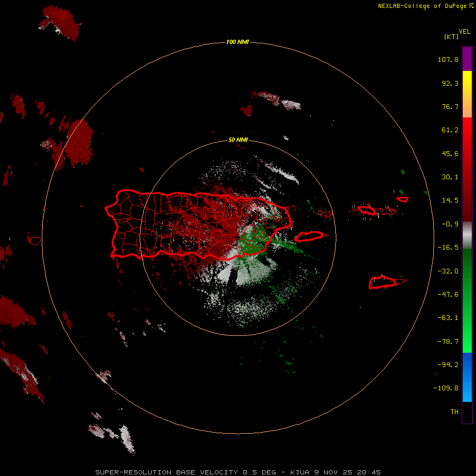The width and height of the screenshot is (476, 476).
Task: Click the 61.2 legend value
Action: (450, 130)
